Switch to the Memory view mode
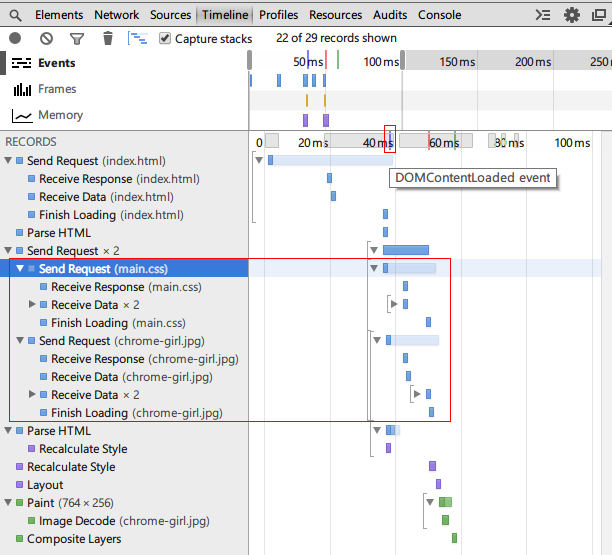This screenshot has width=612, height=555. [x=60, y=115]
